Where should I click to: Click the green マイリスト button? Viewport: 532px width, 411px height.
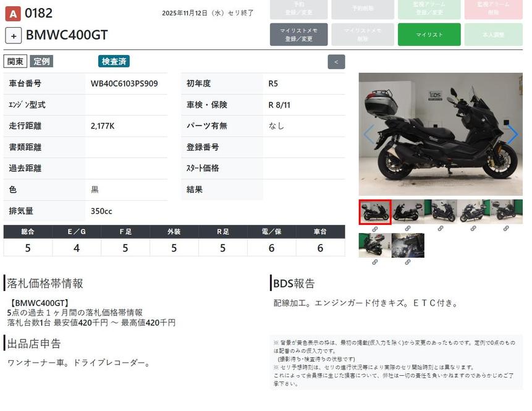click(429, 35)
